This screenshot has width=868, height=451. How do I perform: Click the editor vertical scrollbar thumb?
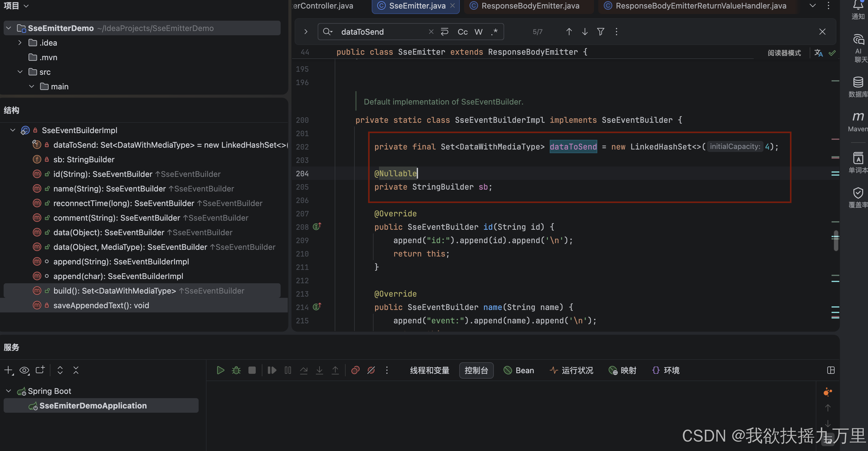pyautogui.click(x=836, y=241)
